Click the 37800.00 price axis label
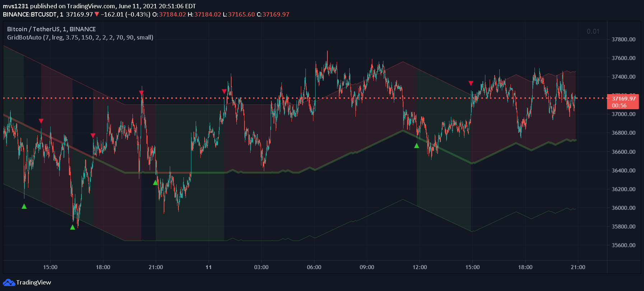This screenshot has height=291, width=644. [x=624, y=39]
